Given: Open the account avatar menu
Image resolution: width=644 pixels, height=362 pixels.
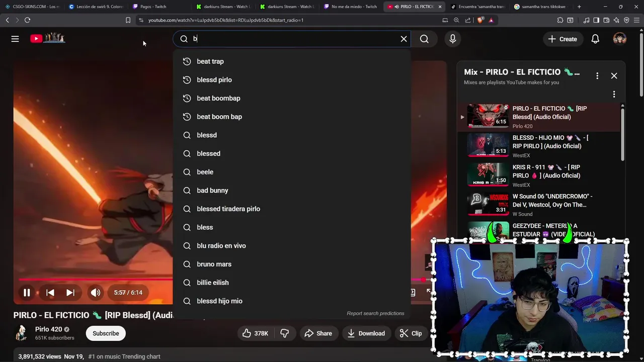Looking at the screenshot, I should pyautogui.click(x=620, y=39).
